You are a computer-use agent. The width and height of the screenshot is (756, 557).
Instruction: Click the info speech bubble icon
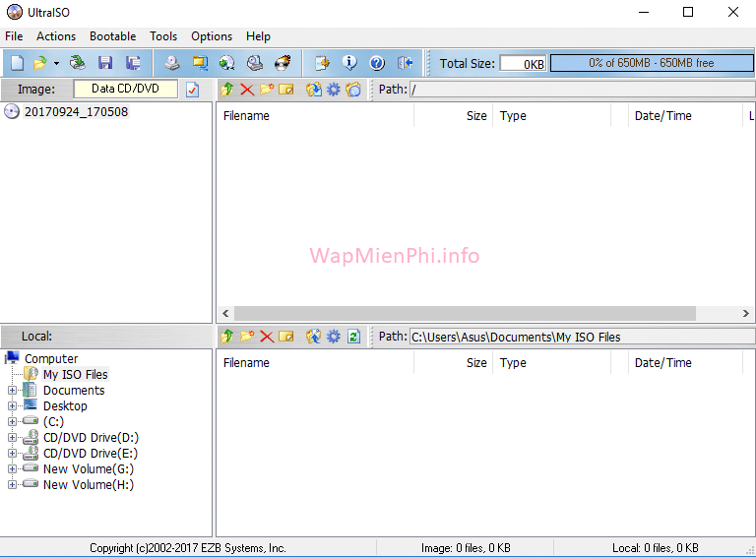[x=349, y=63]
